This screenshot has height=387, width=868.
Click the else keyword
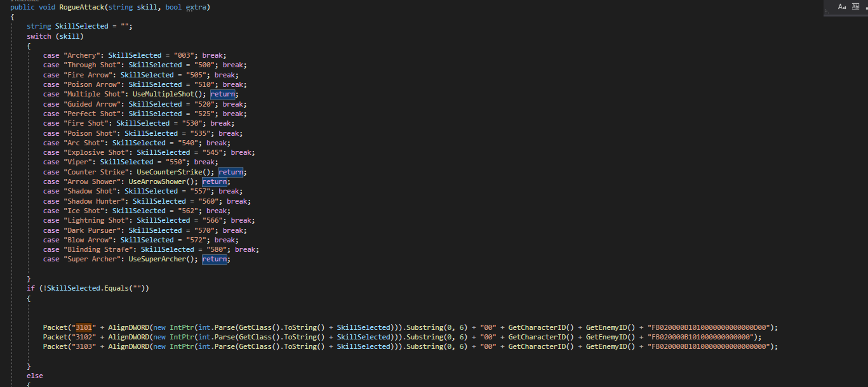click(35, 376)
